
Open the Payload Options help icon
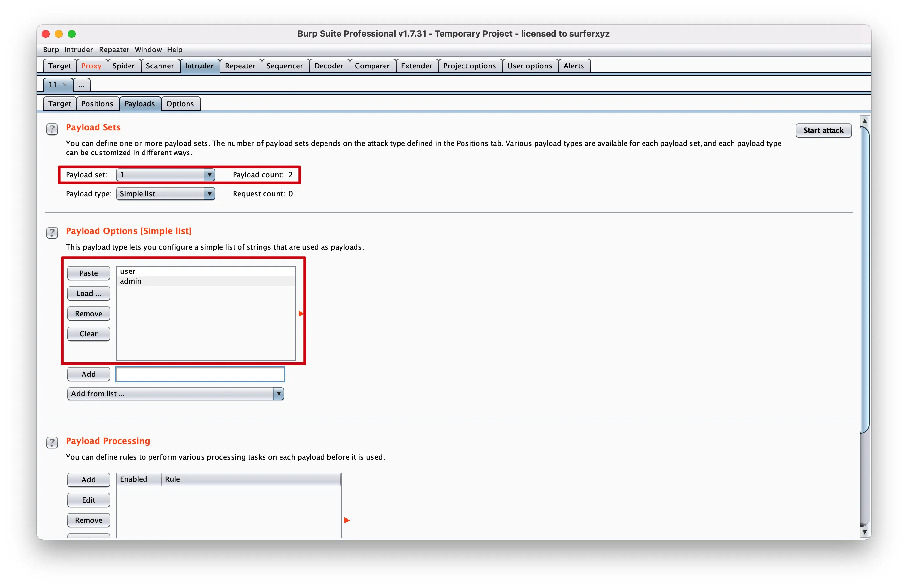click(x=52, y=233)
